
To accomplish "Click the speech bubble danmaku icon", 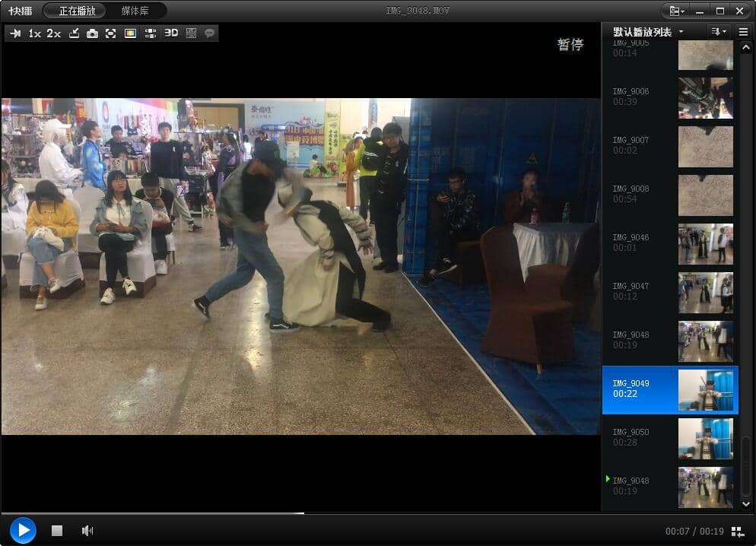I will 209,33.
